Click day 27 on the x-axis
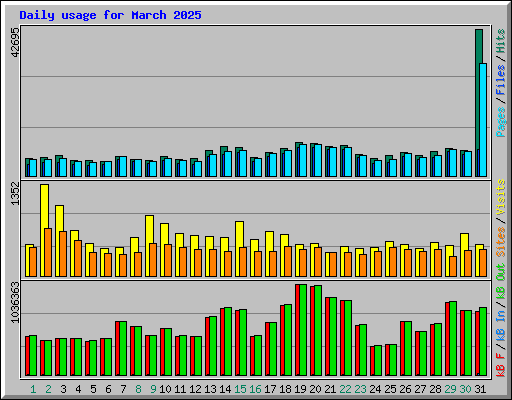 420,389
